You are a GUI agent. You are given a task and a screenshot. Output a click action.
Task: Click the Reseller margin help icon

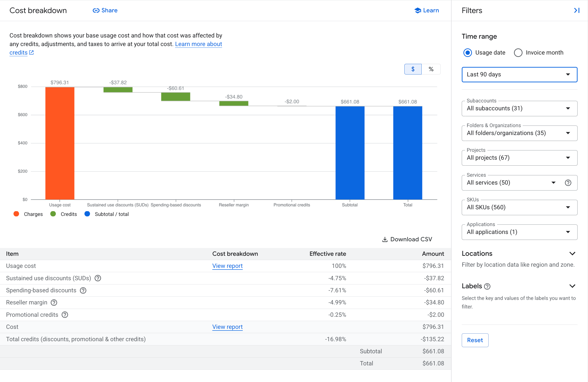tap(54, 302)
